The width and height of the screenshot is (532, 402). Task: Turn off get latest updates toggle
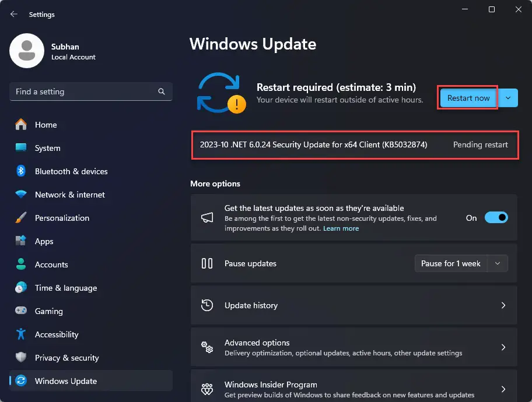[x=496, y=218]
